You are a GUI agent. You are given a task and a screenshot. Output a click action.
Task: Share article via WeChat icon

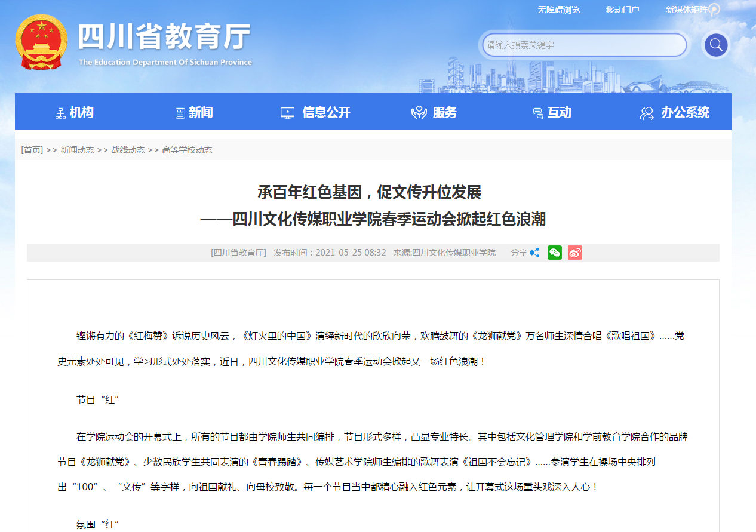coord(555,253)
